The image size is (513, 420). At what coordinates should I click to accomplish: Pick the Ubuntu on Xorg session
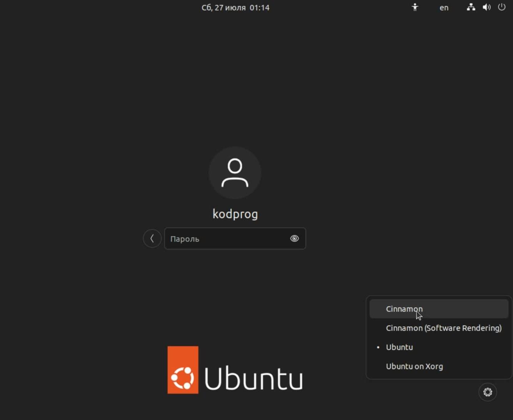pyautogui.click(x=439, y=366)
